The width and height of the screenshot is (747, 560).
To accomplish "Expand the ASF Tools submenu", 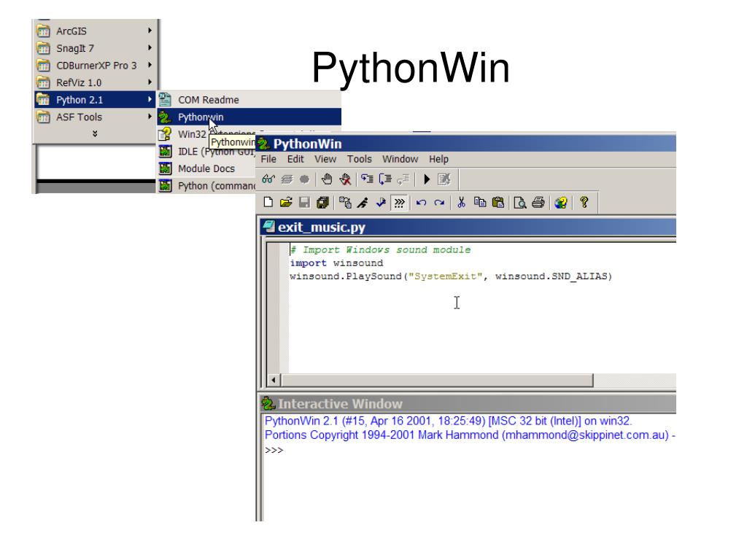I will [x=95, y=117].
